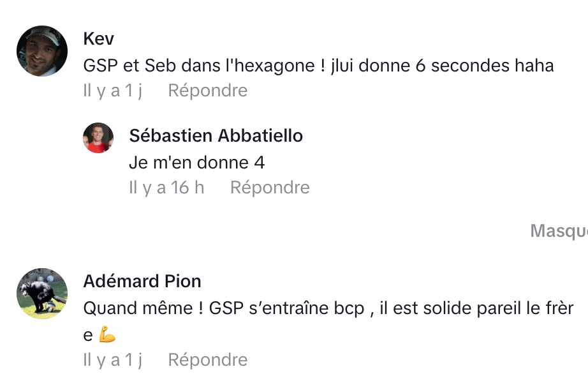Reply to Sébastien Abbatiello's comment
Viewport: 588px width, 383px height.
pyautogui.click(x=270, y=188)
